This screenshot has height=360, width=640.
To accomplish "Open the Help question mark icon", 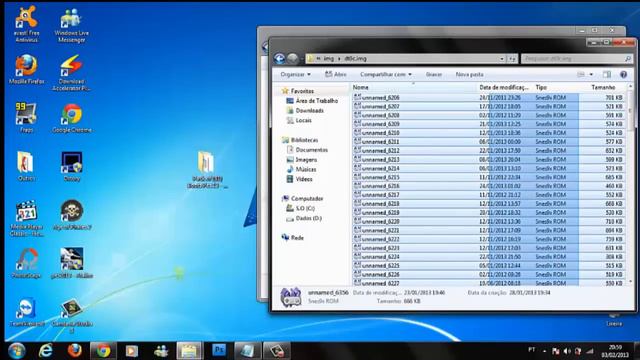I will 623,75.
